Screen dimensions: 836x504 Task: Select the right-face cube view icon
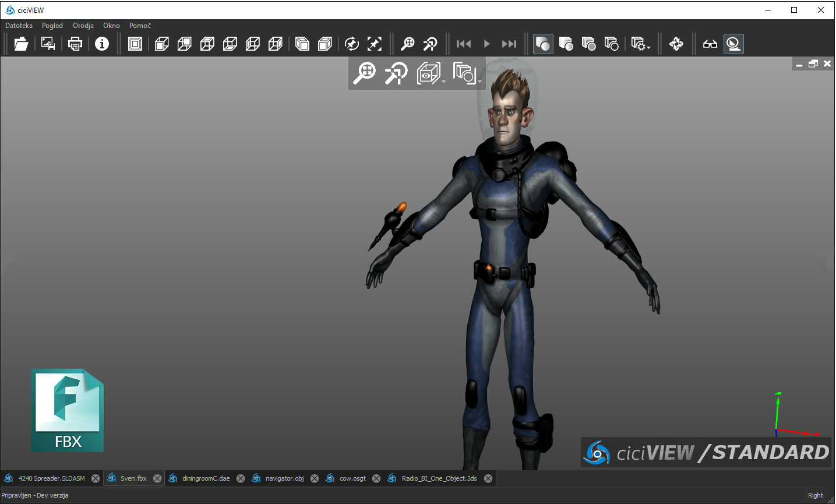coord(276,44)
